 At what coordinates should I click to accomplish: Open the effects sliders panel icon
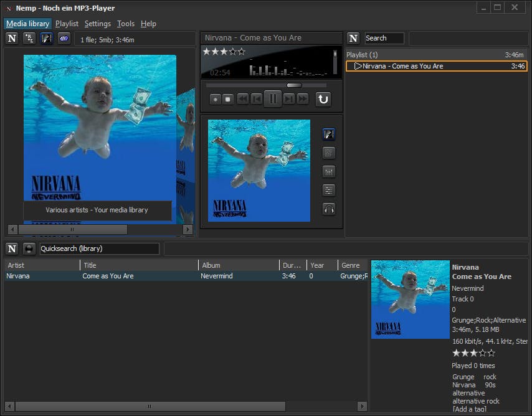329,191
